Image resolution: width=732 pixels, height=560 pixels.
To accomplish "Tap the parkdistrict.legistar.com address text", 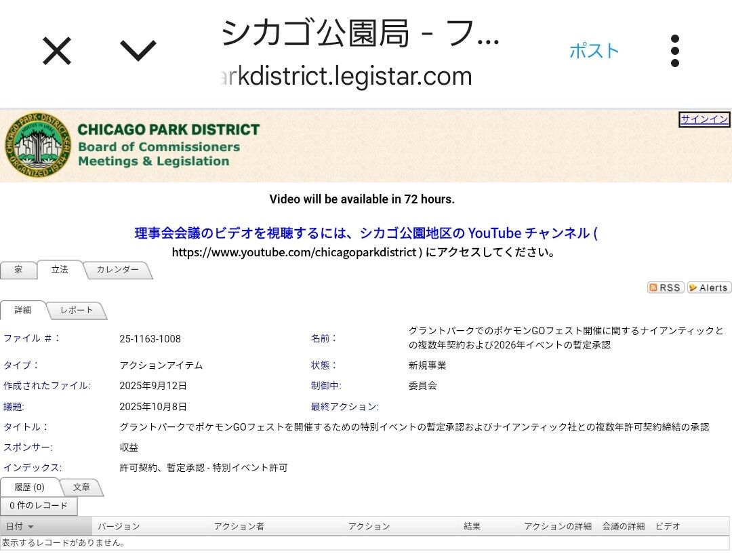I will 346,76.
